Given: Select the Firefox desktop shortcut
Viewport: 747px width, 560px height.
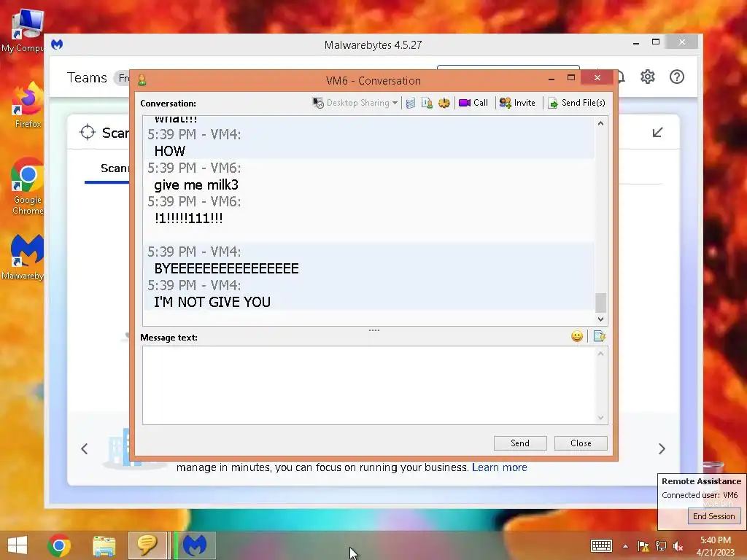Looking at the screenshot, I should [28, 105].
